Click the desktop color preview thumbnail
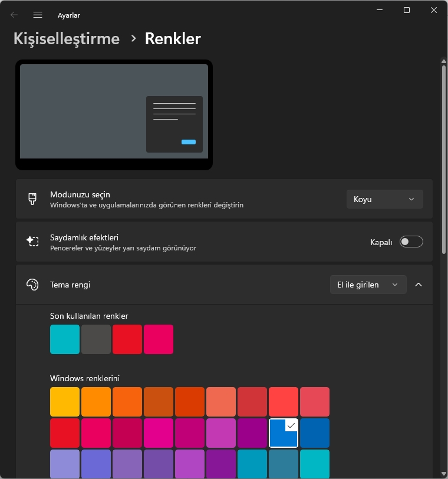 114,115
